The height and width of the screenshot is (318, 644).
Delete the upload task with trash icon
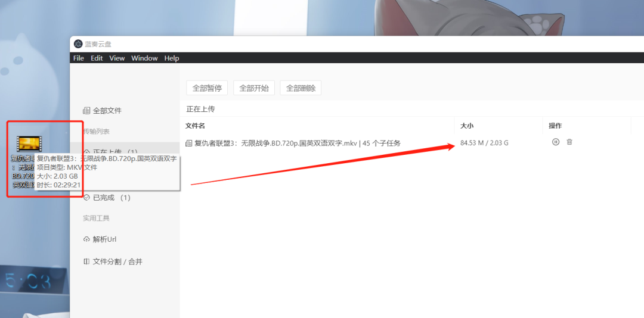pos(569,142)
